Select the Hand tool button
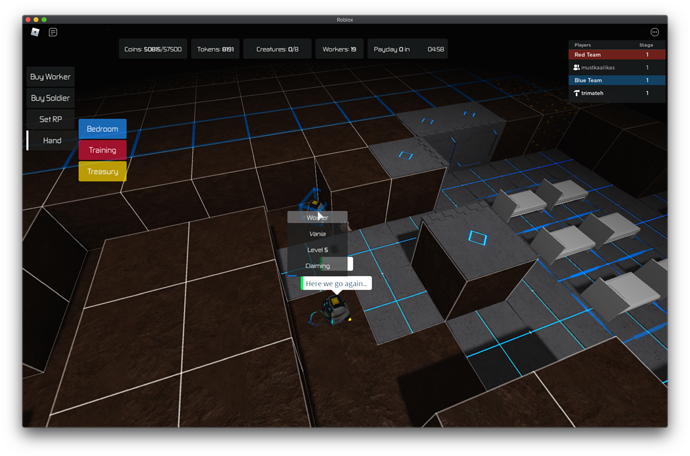The image size is (690, 456). [51, 140]
